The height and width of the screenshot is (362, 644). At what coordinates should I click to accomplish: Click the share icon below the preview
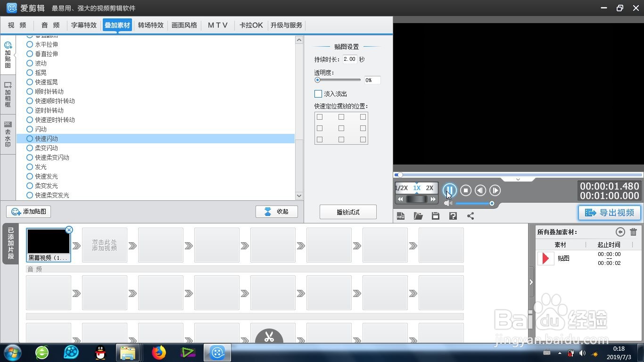(470, 215)
